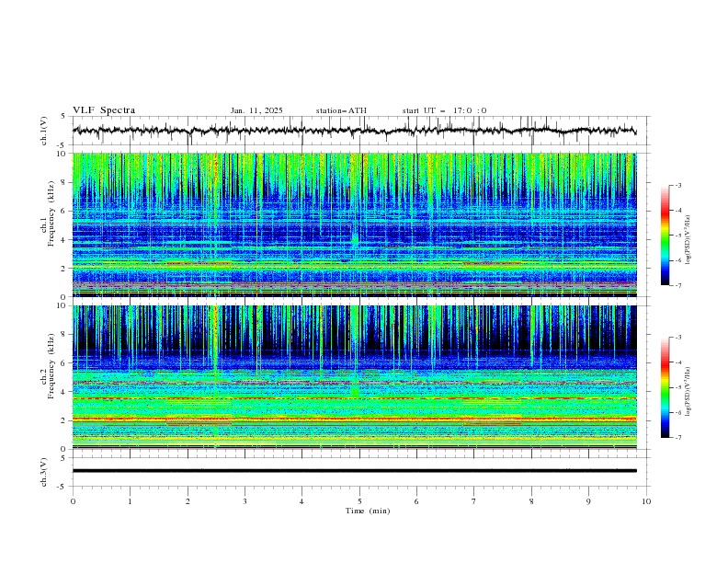Click time axis tick label "9"
Image resolution: width=728 pixels, height=563 pixels.
click(x=588, y=501)
